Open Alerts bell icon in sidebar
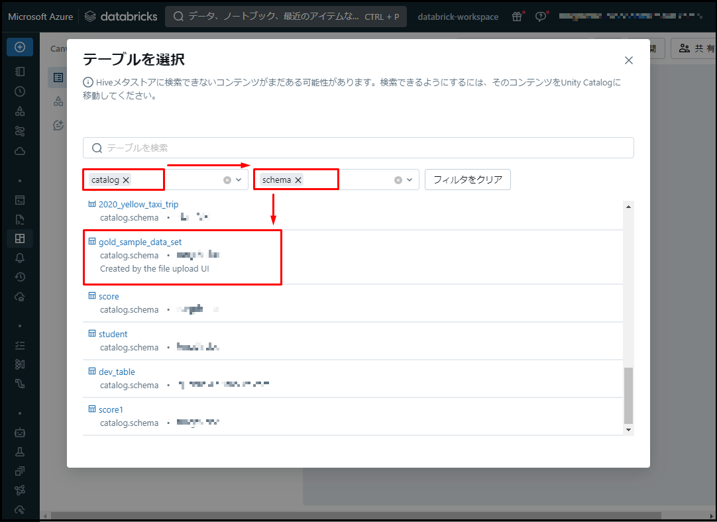 tap(20, 258)
